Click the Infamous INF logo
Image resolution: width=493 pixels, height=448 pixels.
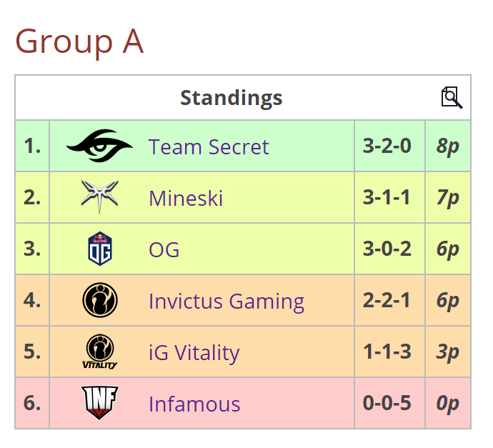99,403
